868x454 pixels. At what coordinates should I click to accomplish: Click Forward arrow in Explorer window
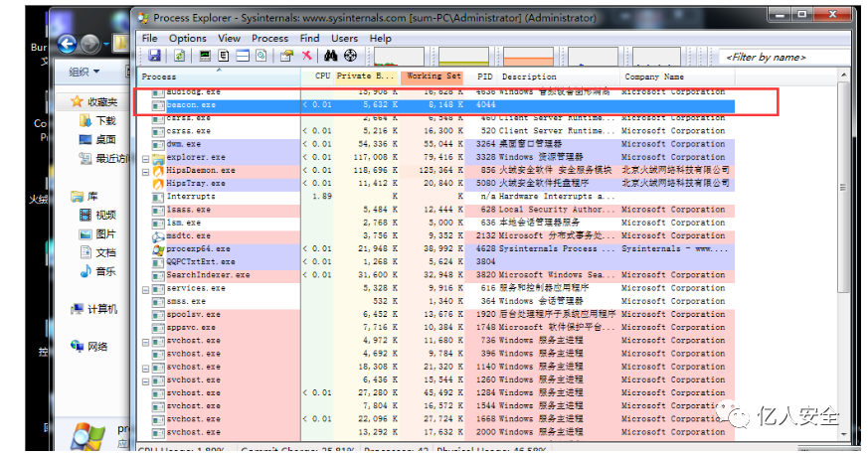click(90, 44)
